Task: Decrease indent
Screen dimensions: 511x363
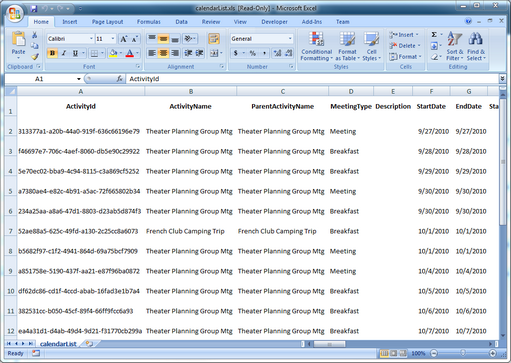Action: (x=188, y=53)
